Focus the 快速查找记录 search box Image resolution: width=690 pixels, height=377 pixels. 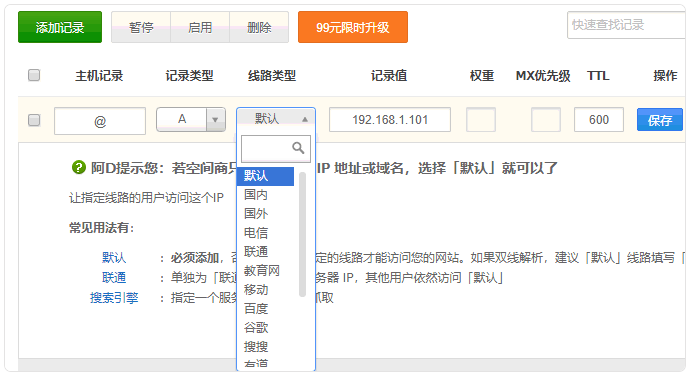pyautogui.click(x=627, y=25)
